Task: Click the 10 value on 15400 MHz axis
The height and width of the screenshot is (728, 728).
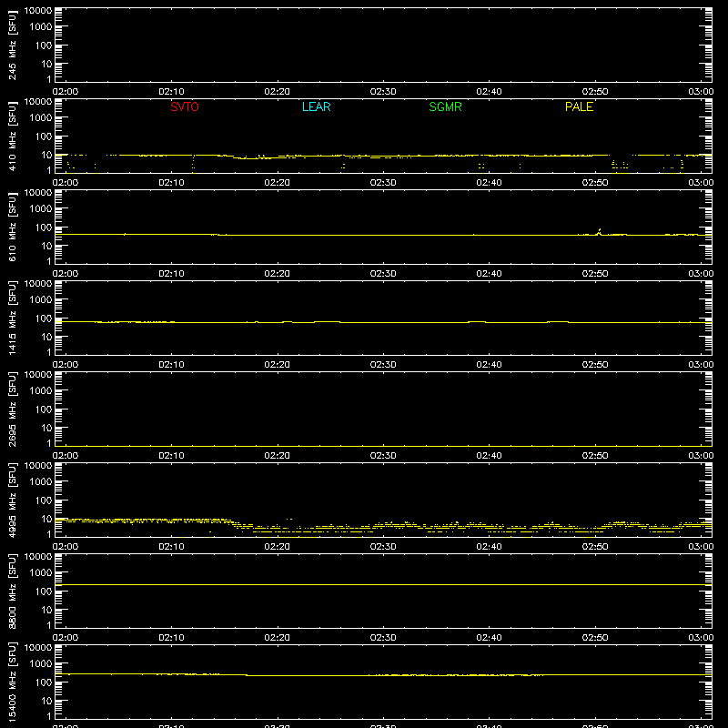Action: tap(46, 701)
